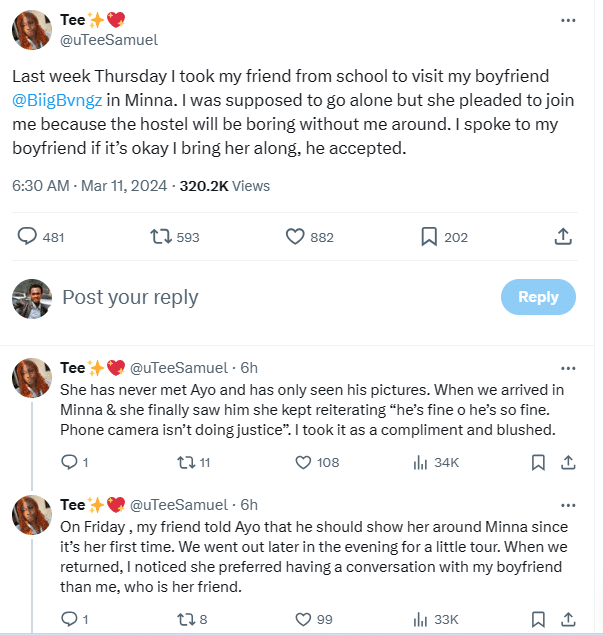The image size is (603, 635).
Task: Open more options on the main tweet
Action: coord(568,20)
